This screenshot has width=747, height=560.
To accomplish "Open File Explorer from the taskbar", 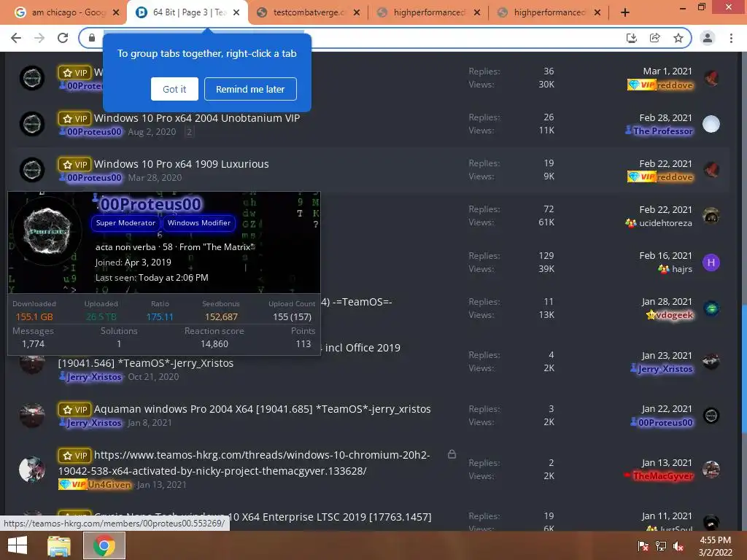I will tap(59, 545).
